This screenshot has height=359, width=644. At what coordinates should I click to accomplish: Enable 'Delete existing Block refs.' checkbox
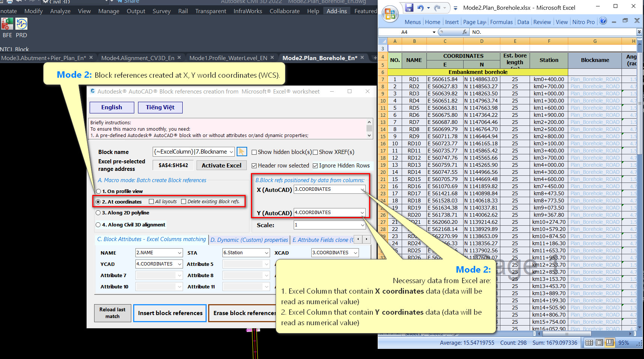[184, 202]
